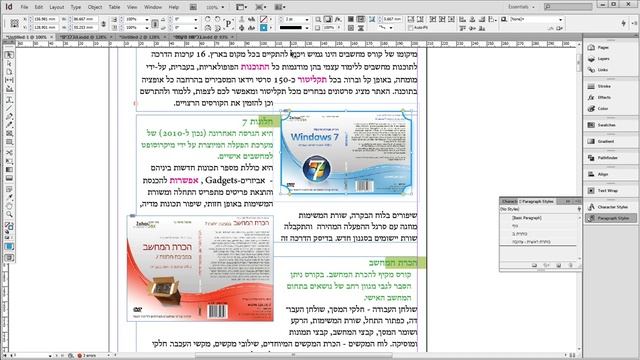Select the Pen tool in toolbox
The height and width of the screenshot is (360, 640).
(9, 116)
